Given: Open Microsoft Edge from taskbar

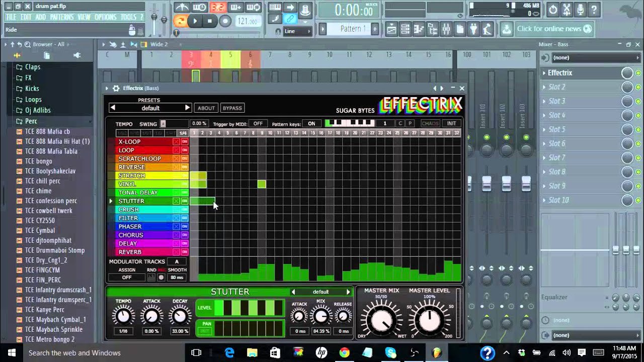Looking at the screenshot, I should pyautogui.click(x=229, y=352).
